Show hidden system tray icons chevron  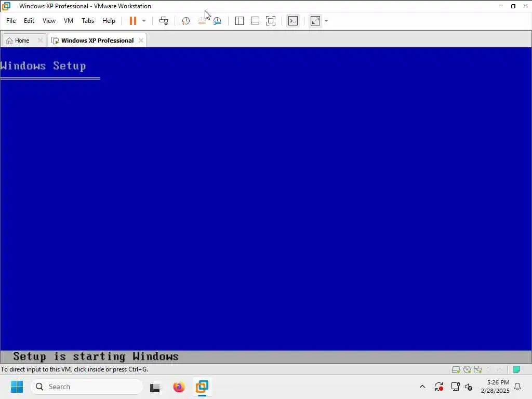pos(422,387)
